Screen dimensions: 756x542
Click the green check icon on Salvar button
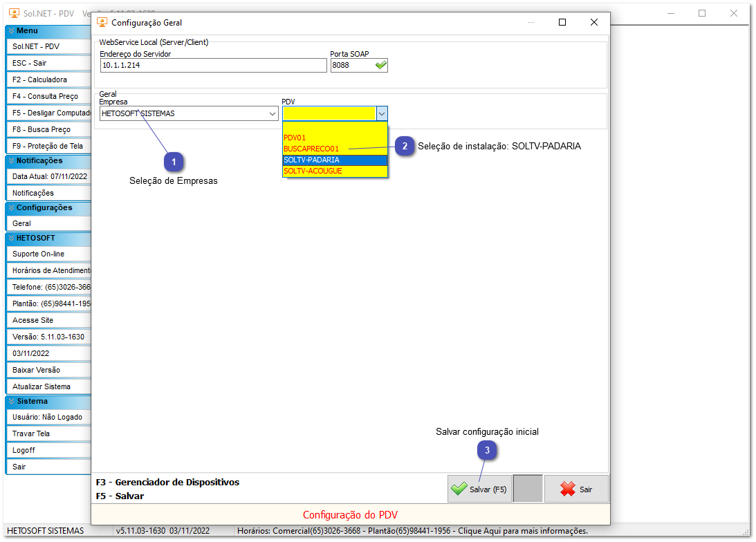[x=459, y=489]
